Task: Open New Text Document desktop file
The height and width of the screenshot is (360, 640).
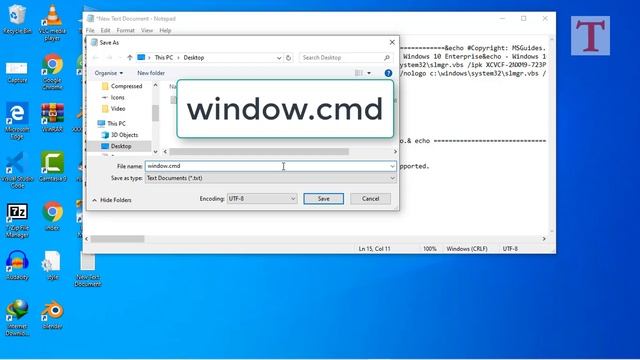Action: 87,269
